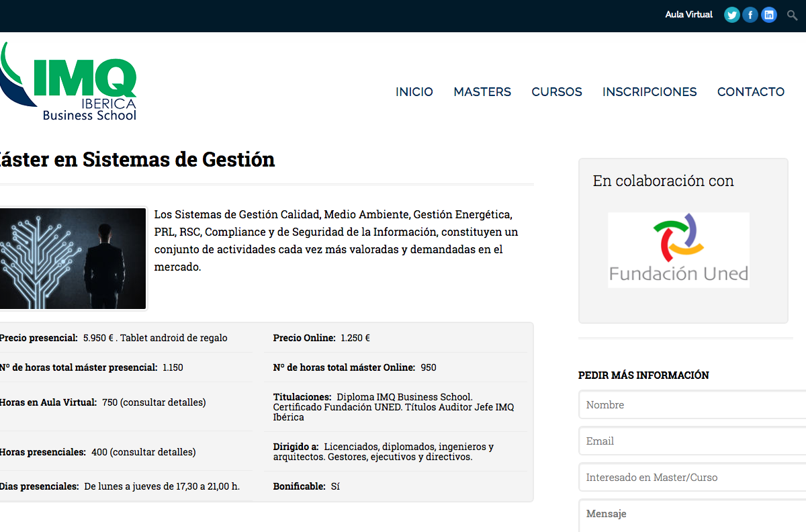Click the Interesado en Master/Curso field
Image resolution: width=806 pixels, height=532 pixels.
(x=692, y=478)
